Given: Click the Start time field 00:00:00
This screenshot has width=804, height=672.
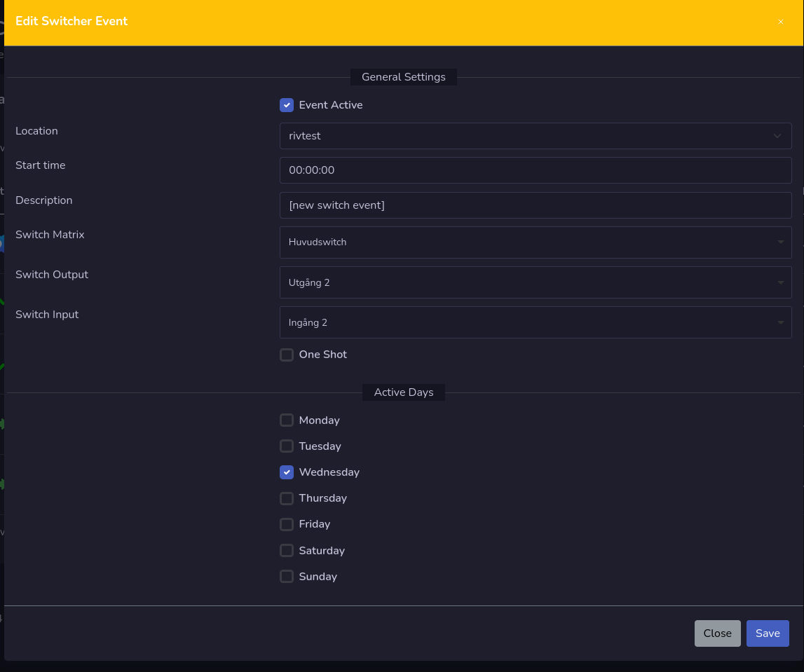Looking at the screenshot, I should [x=536, y=170].
